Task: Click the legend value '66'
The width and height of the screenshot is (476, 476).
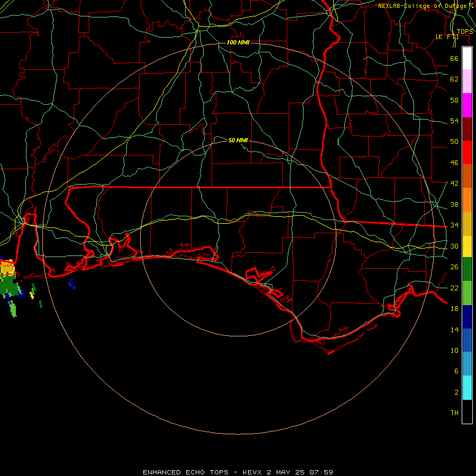Action: click(454, 58)
